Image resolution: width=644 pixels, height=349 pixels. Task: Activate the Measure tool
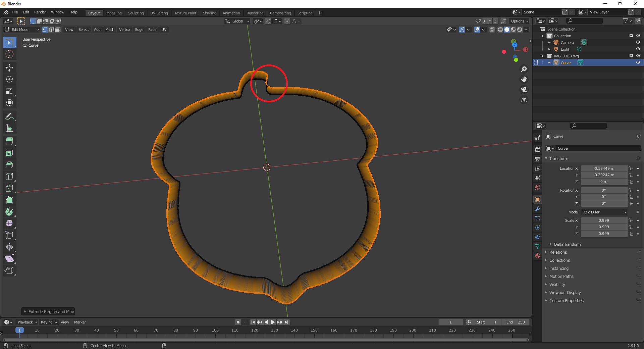click(x=9, y=128)
